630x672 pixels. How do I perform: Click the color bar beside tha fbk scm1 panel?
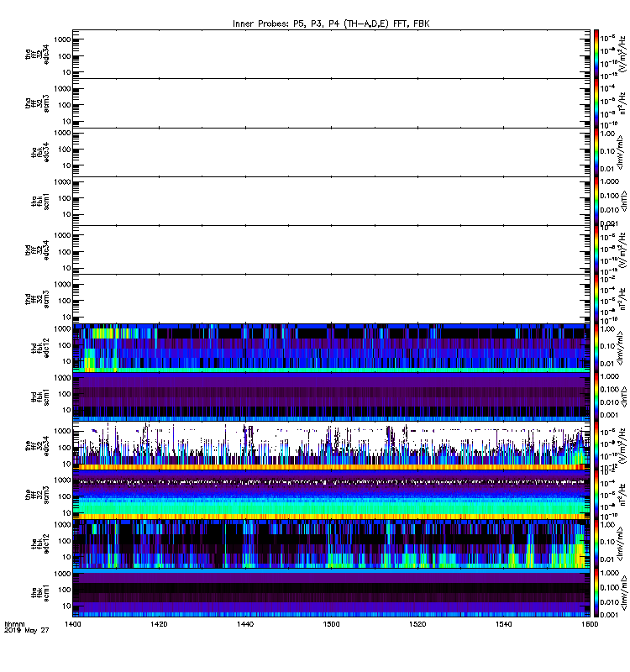596,201
